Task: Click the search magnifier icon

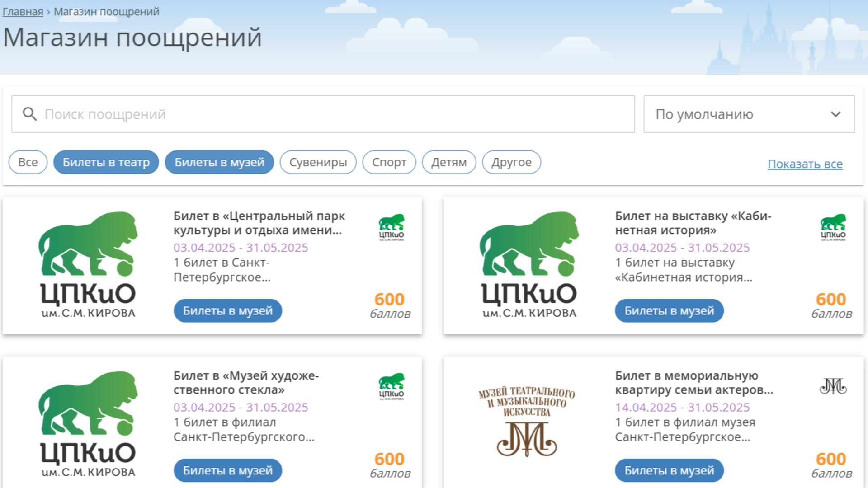Action: click(x=29, y=114)
